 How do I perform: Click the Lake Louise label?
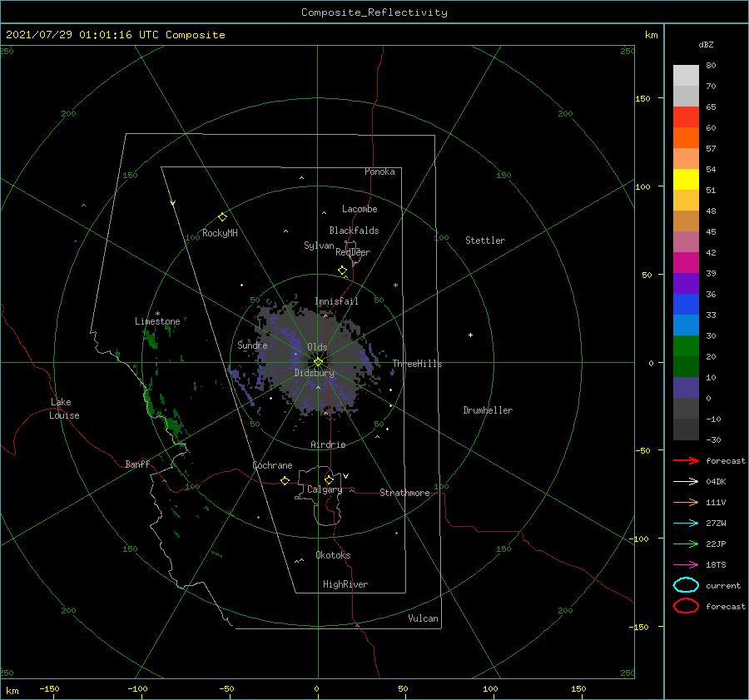[64, 409]
